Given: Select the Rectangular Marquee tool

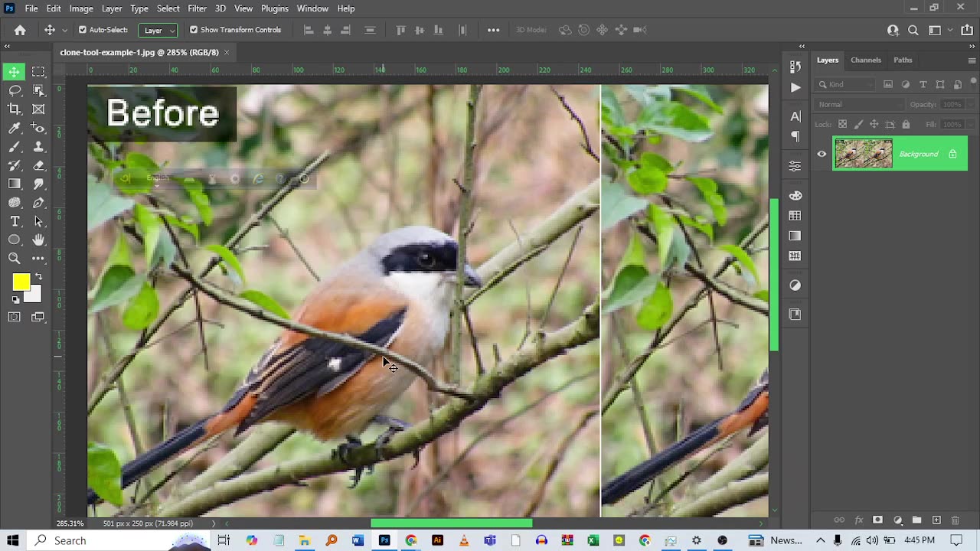Looking at the screenshot, I should [x=38, y=71].
